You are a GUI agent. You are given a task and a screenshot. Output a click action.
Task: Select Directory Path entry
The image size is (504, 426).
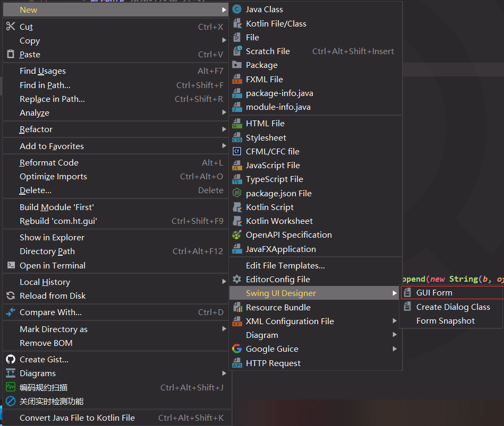116,251
